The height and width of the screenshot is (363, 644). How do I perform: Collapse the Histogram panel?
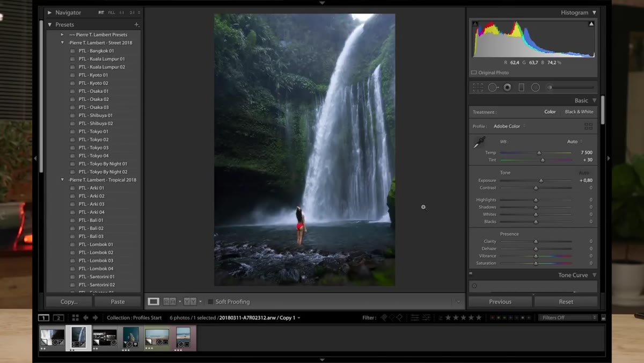(x=594, y=12)
